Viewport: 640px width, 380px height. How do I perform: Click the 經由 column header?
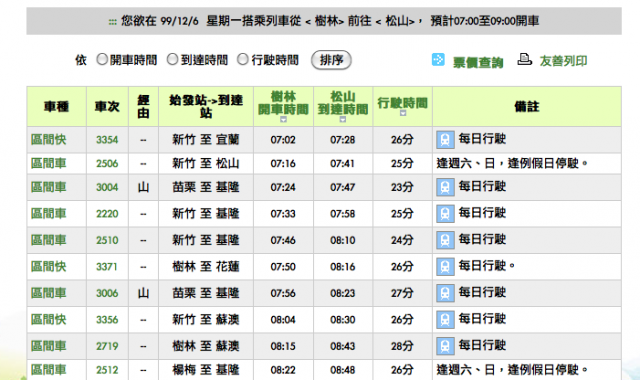pos(143,107)
